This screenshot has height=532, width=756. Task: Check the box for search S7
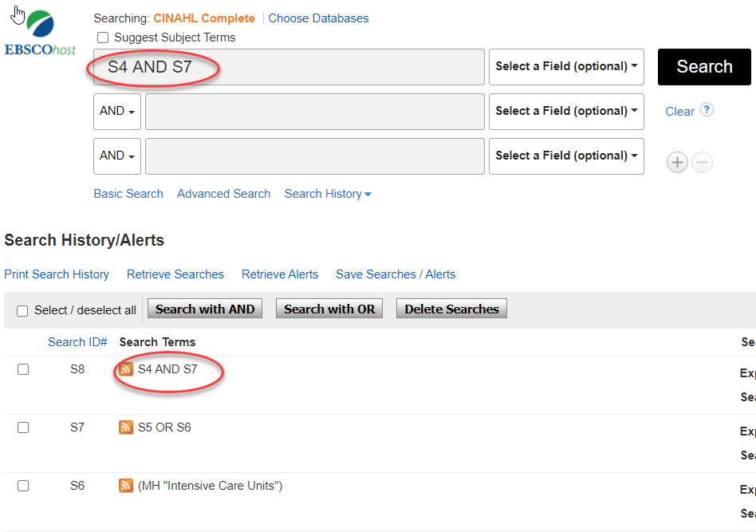pos(23,428)
